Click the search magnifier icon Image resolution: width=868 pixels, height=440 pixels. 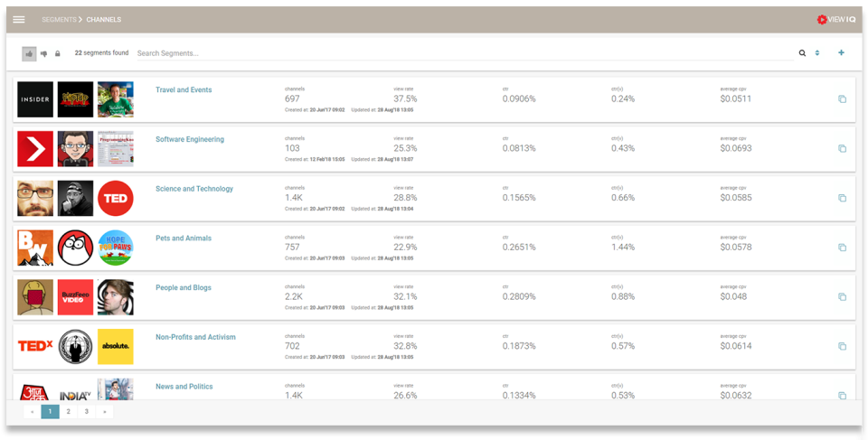pyautogui.click(x=802, y=53)
